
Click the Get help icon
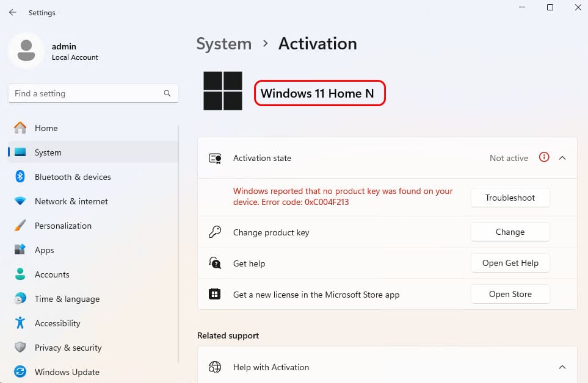point(215,263)
